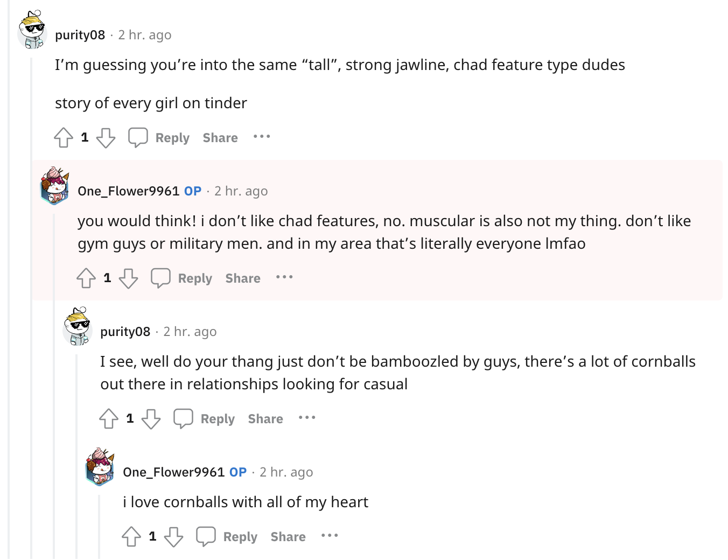This screenshot has height=560, width=728.
Task: Reply to the 'i love cornballs' comment
Action: 227,537
